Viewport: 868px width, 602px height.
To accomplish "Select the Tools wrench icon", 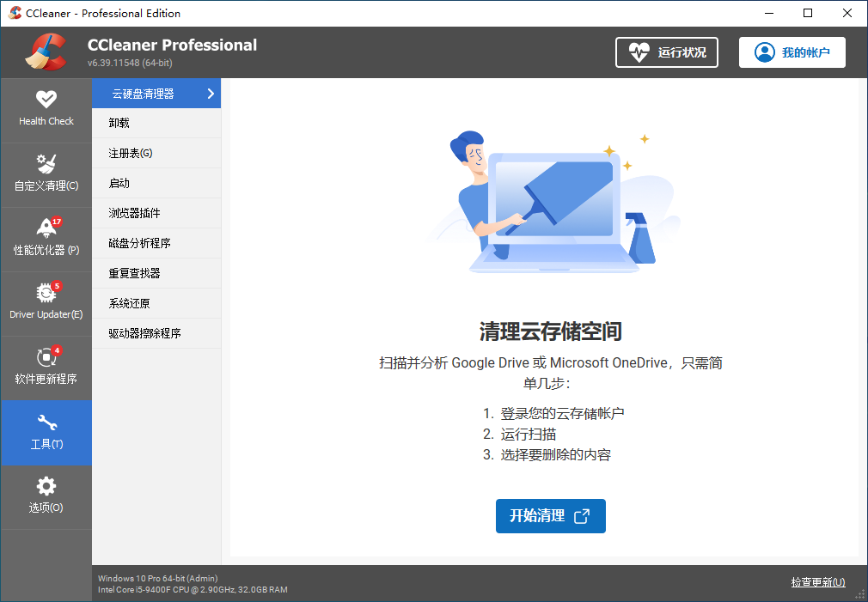I will tap(46, 423).
